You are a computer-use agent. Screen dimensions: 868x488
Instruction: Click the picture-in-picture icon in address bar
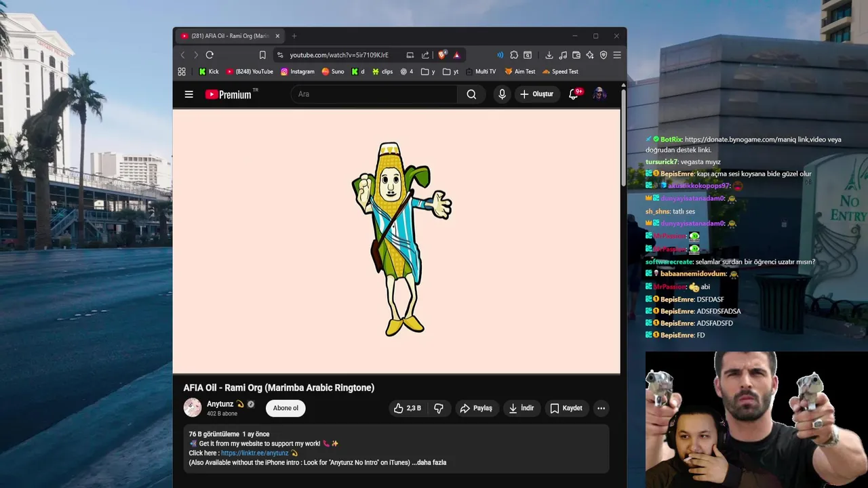click(x=410, y=55)
